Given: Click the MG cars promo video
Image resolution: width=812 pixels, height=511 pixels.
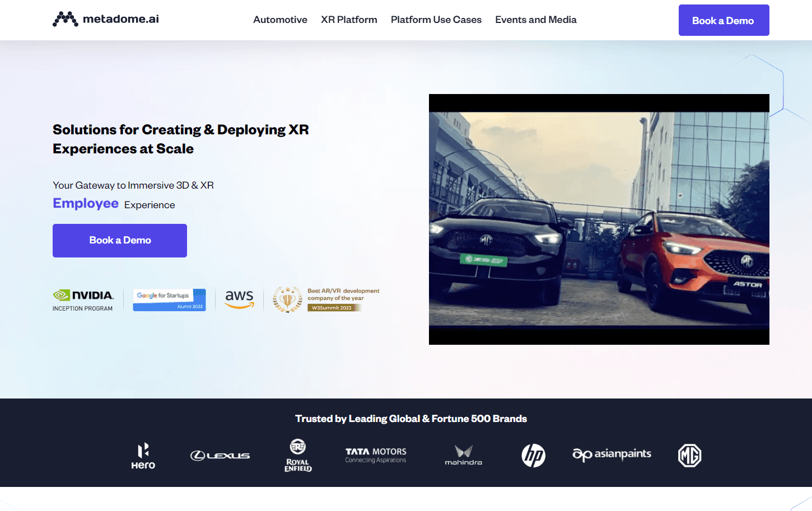Looking at the screenshot, I should (599, 219).
